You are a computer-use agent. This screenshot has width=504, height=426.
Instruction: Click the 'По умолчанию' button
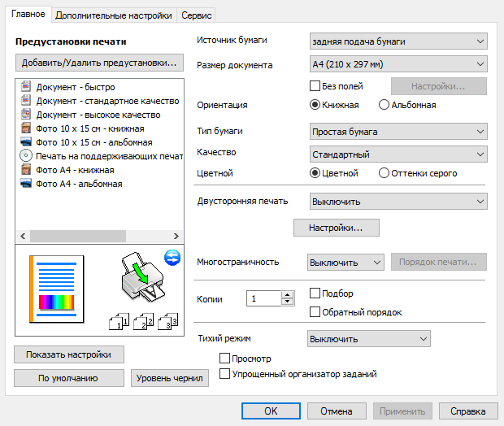click(x=69, y=378)
